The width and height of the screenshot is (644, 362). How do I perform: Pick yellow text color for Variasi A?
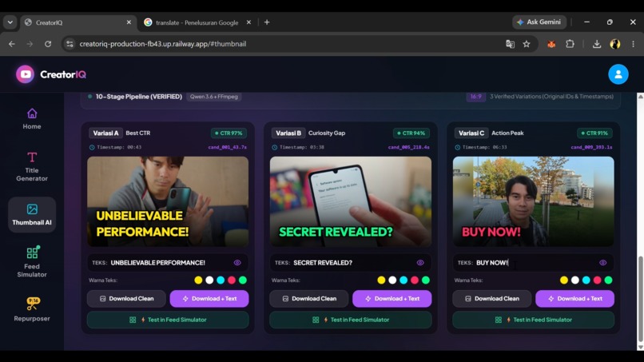pos(198,280)
